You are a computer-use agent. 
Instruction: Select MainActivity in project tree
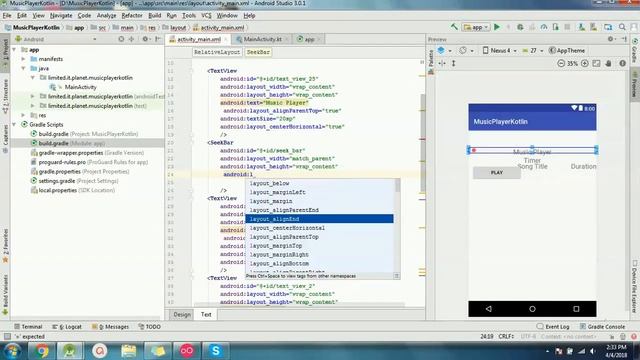(x=80, y=87)
